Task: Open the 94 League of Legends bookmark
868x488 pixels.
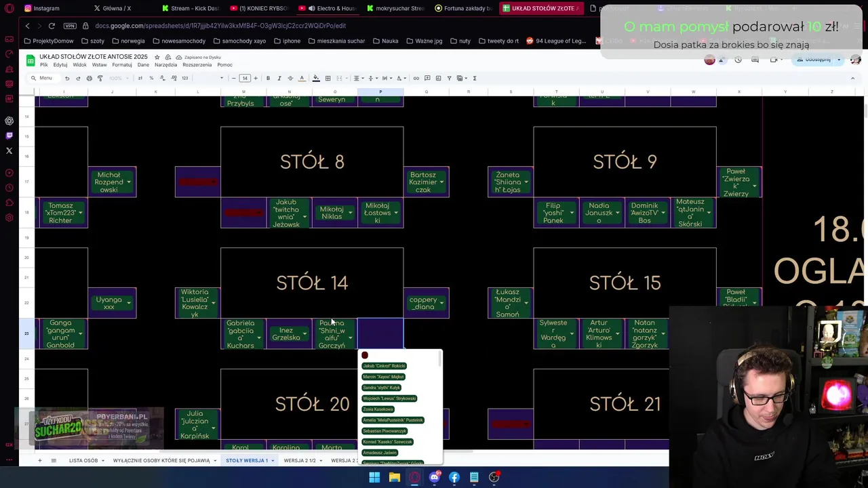Action: click(x=556, y=41)
